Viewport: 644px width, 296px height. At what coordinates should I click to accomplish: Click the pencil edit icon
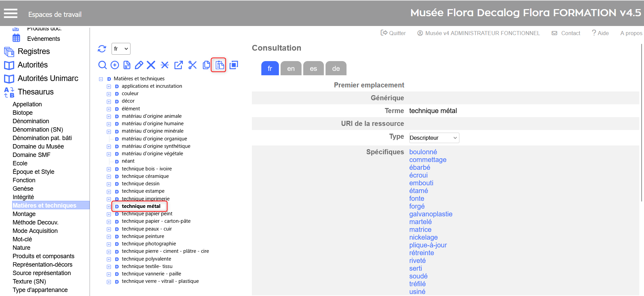pyautogui.click(x=139, y=65)
